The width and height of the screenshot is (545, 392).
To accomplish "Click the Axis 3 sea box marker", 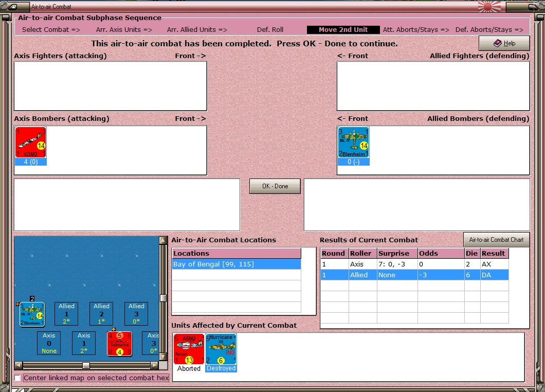I will [x=151, y=343].
